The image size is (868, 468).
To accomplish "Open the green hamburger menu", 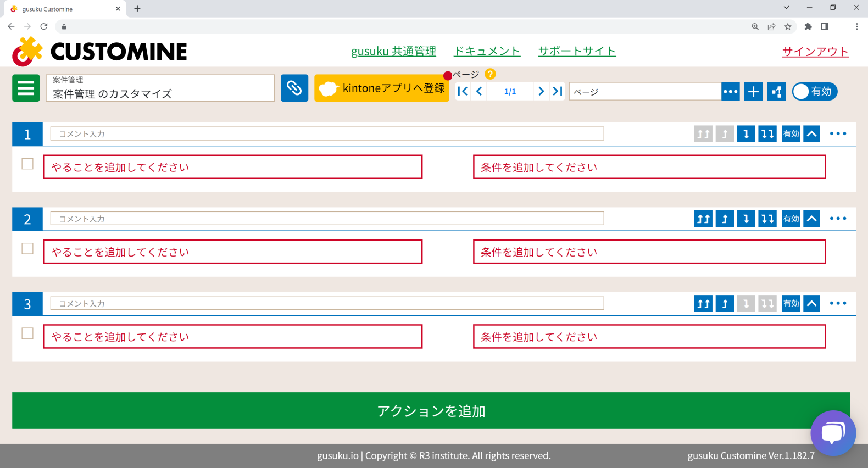I will tap(26, 88).
